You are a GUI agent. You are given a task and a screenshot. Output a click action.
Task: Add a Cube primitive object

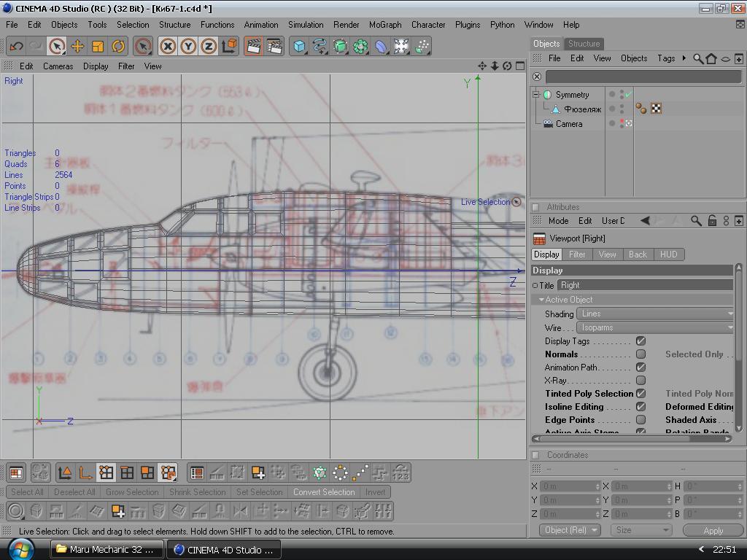point(299,46)
